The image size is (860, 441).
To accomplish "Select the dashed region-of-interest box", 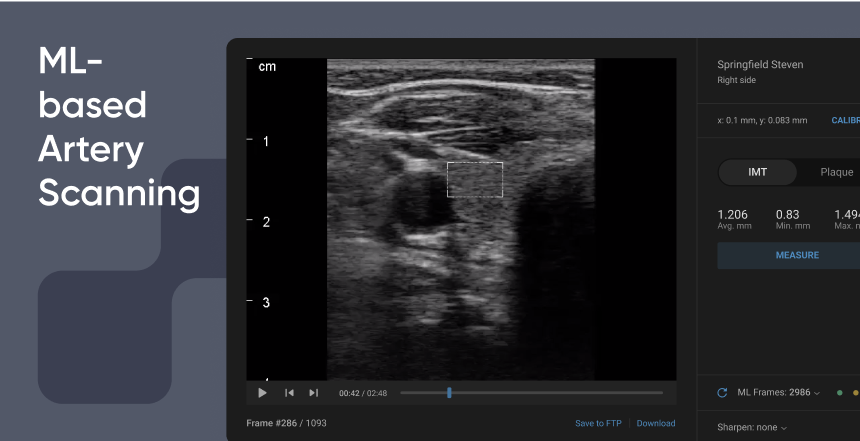I will (474, 179).
